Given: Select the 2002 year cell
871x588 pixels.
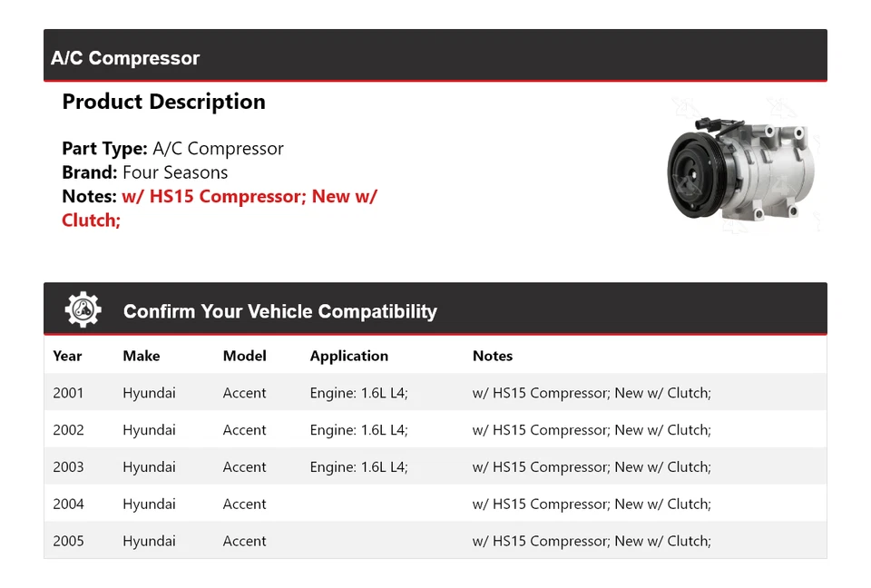Looking at the screenshot, I should (68, 429).
